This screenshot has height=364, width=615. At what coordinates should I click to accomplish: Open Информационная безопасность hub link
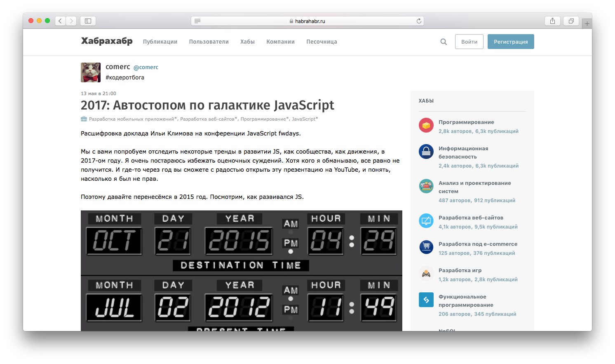pos(463,153)
